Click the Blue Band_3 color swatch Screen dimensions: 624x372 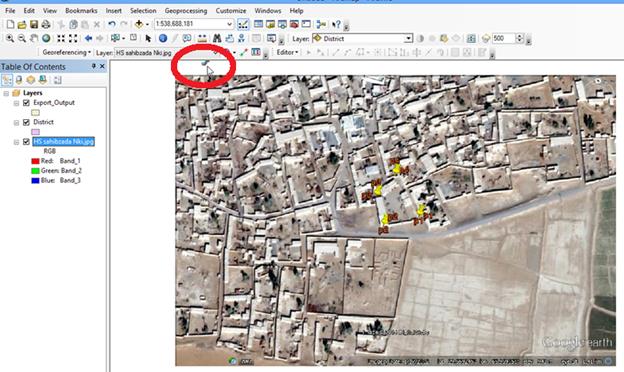35,181
